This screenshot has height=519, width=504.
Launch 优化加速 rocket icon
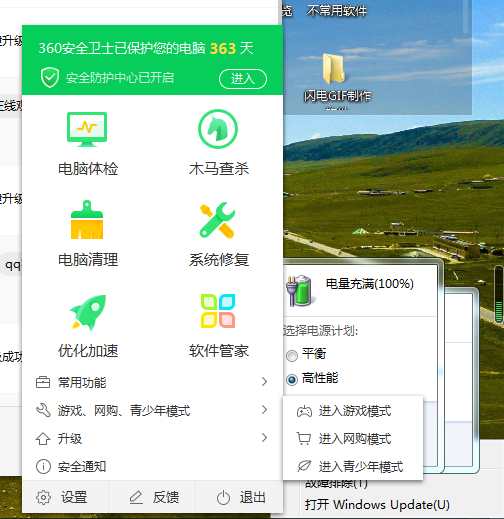(88, 312)
